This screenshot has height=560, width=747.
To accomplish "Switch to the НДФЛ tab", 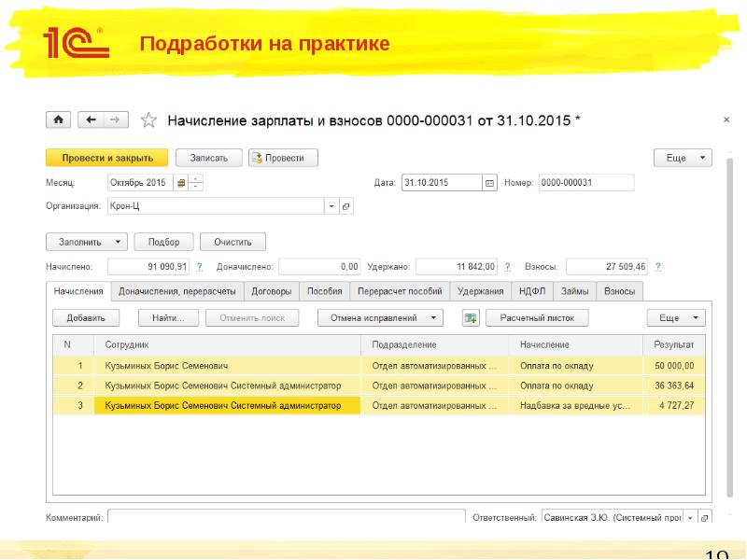I will point(532,291).
